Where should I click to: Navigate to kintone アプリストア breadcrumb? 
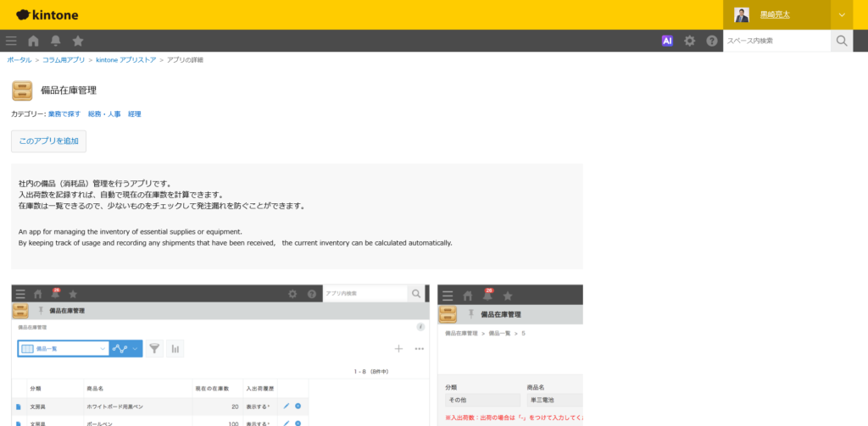coord(125,60)
